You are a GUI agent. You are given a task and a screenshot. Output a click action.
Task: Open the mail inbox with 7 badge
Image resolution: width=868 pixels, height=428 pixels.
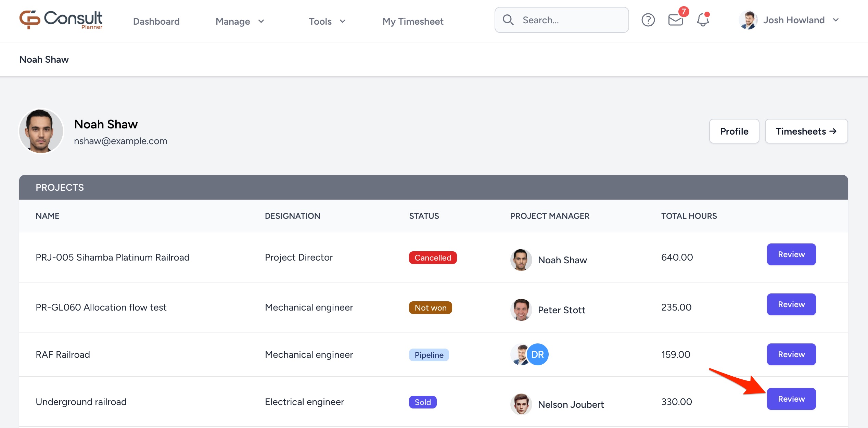point(675,20)
